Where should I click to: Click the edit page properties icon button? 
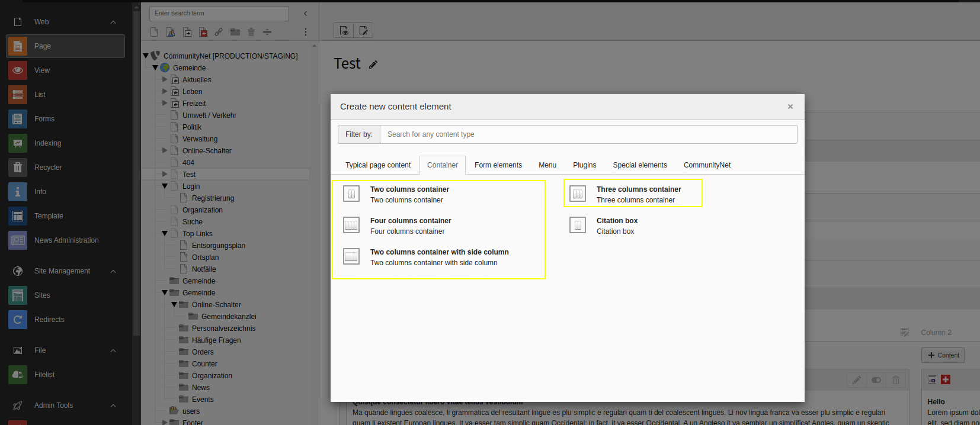tap(363, 30)
